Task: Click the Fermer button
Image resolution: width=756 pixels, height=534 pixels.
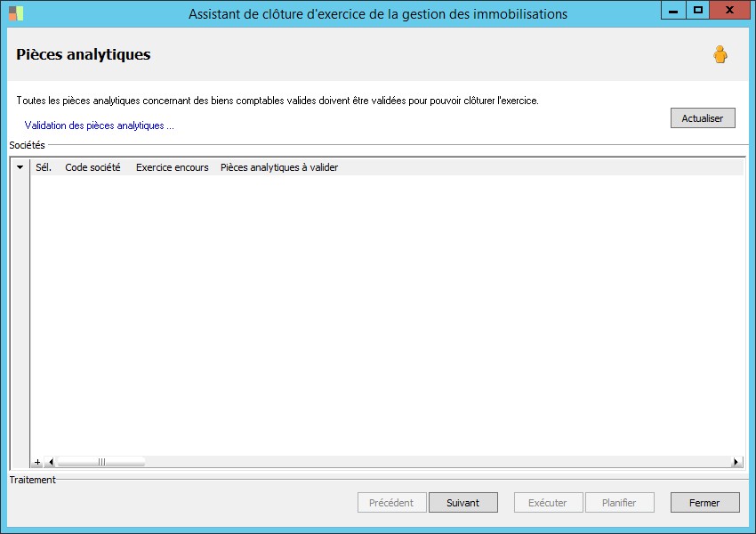Action: pyautogui.click(x=704, y=503)
